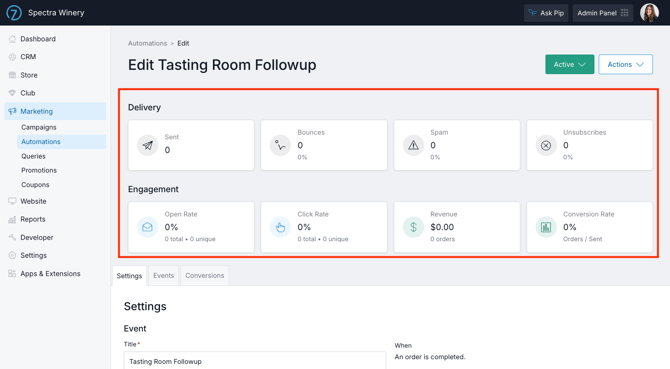
Task: Click the Ask Pip button
Action: (546, 13)
